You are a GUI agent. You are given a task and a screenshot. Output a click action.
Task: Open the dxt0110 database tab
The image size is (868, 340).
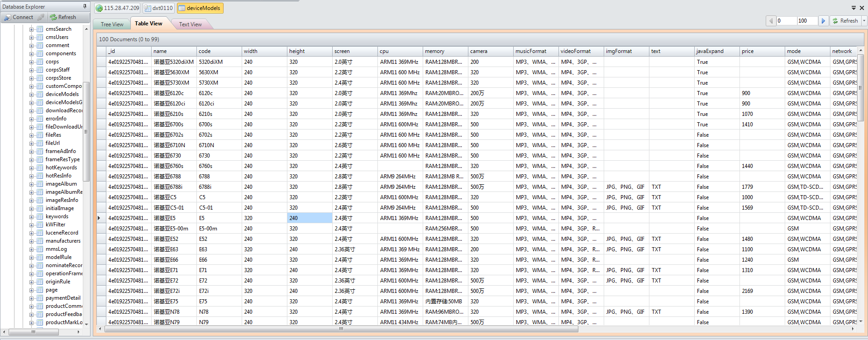(x=158, y=8)
